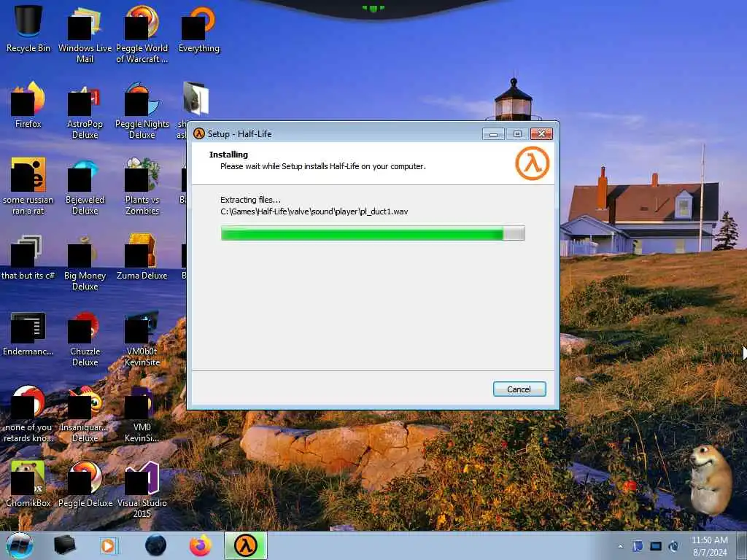The image size is (747, 560).
Task: Click the lambda icon in Setup title bar
Action: click(x=199, y=134)
